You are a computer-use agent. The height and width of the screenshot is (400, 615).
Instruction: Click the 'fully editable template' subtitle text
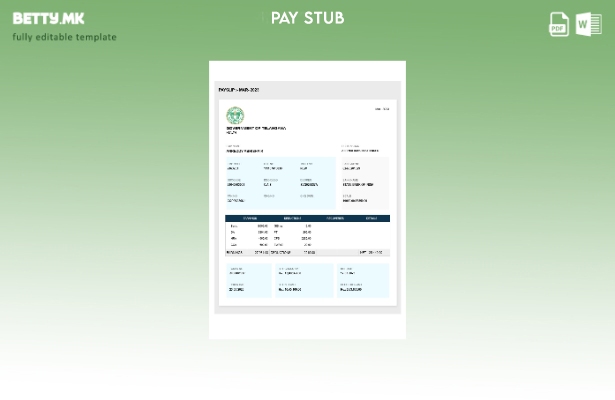click(64, 38)
